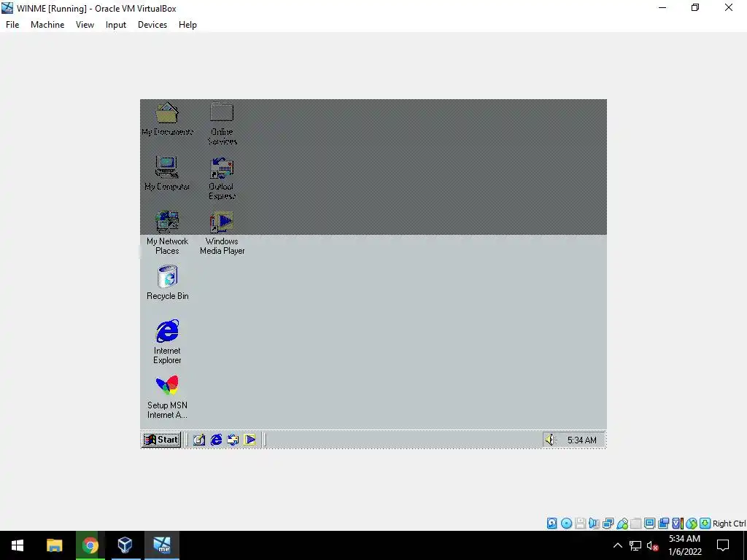Open File Explorer from the host taskbar
Viewport: 747px width, 560px height.
pyautogui.click(x=54, y=545)
